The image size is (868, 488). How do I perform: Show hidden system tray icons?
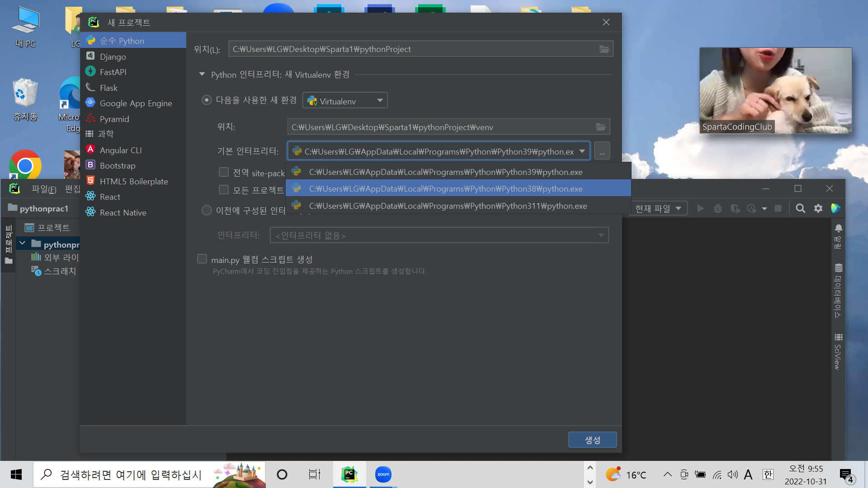(x=667, y=474)
